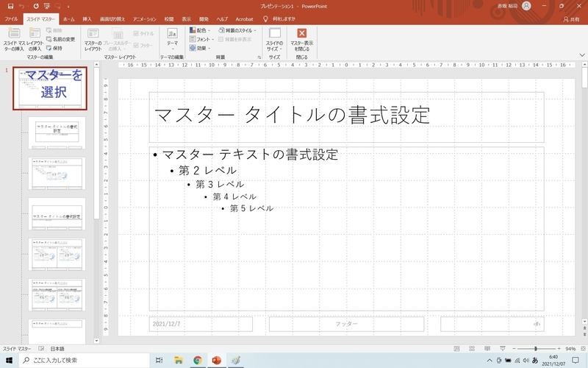Open the マスターのレイアウト dialog
This screenshot has width=588, height=368.
(93, 40)
